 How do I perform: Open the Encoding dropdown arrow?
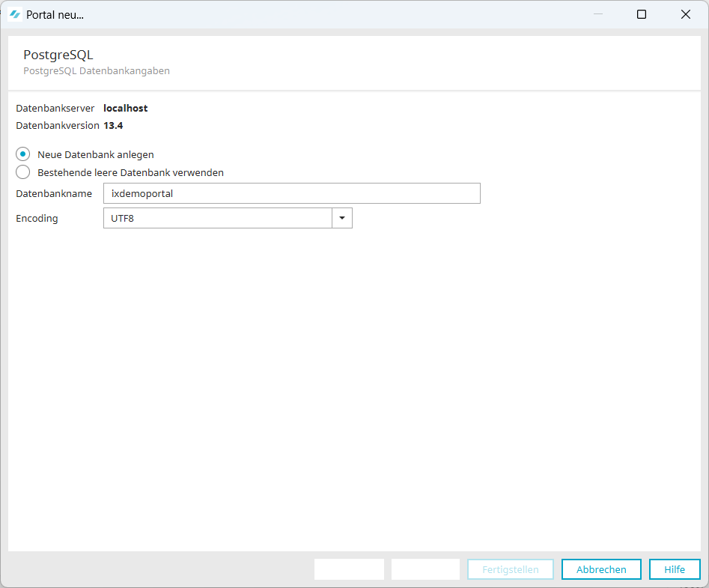tap(342, 218)
